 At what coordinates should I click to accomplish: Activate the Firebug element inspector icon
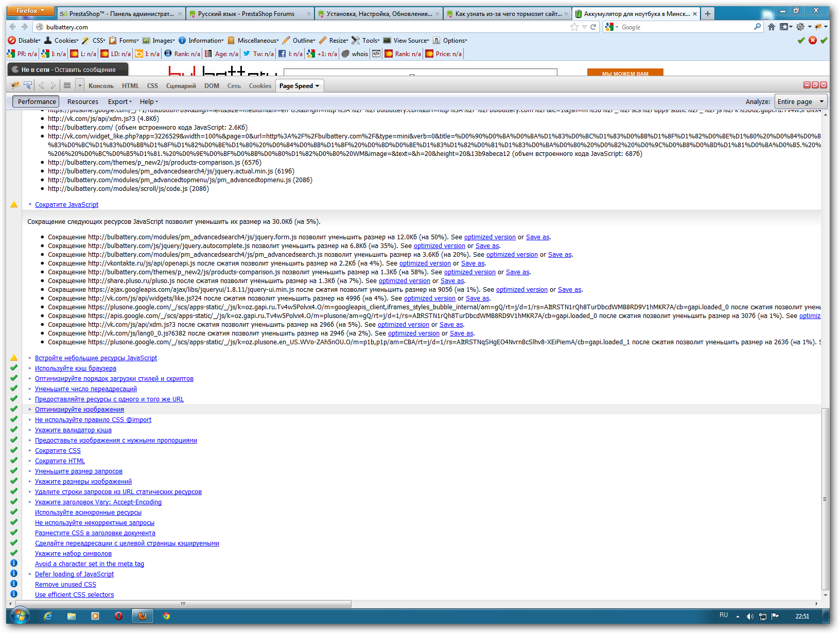(x=28, y=85)
